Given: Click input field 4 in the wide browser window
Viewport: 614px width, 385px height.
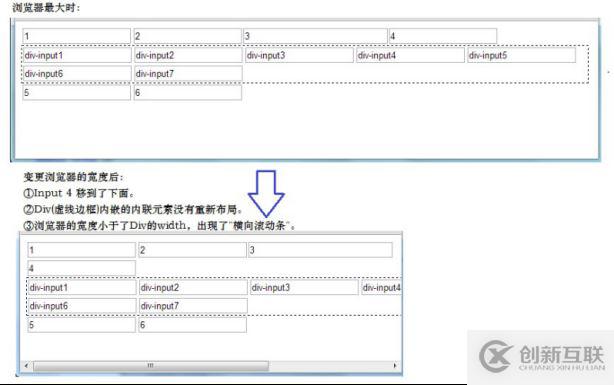Looking at the screenshot, I should 443,36.
